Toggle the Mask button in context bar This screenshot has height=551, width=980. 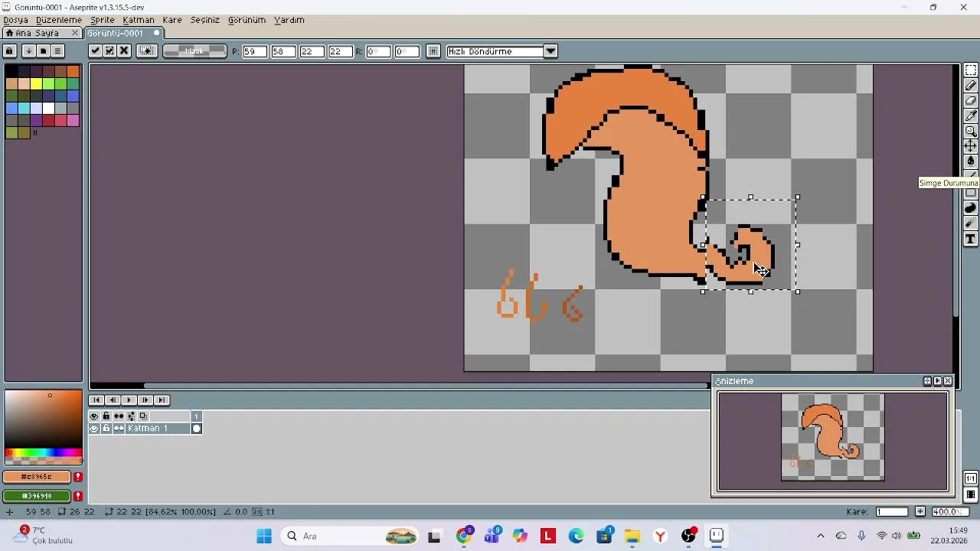coord(195,51)
